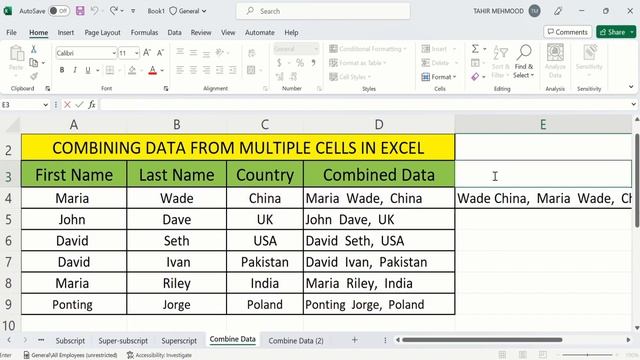Expand the Name Box dropdown arrow
The width and height of the screenshot is (640, 360).
coord(45,105)
